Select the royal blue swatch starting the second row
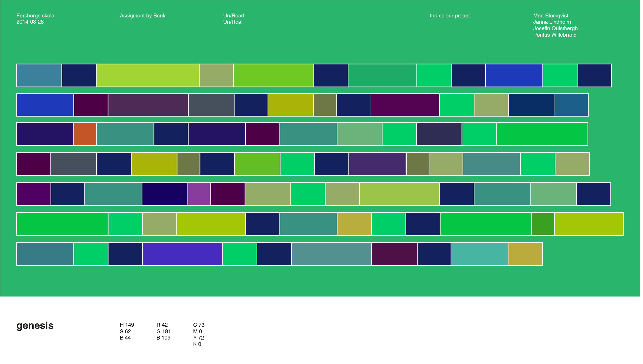The image size is (643, 364). point(45,105)
